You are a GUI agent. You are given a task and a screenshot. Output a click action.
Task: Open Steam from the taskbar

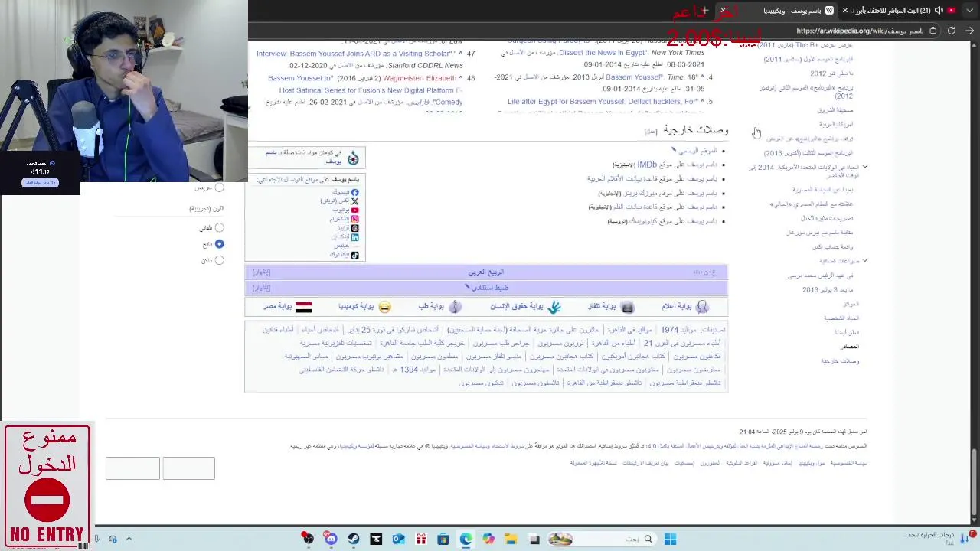(353, 539)
